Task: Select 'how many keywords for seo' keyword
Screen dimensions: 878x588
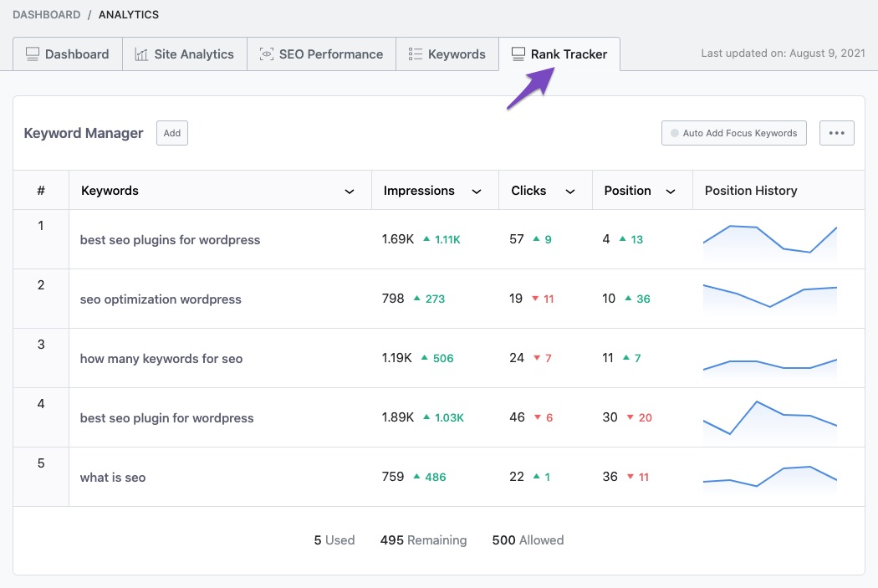Action: [161, 359]
